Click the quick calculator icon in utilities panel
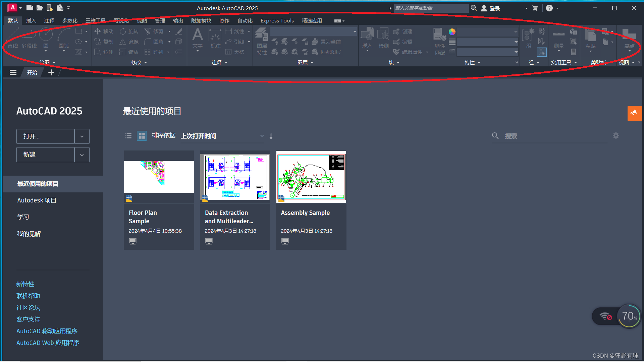Viewport: 644px width, 362px height. pyautogui.click(x=574, y=52)
